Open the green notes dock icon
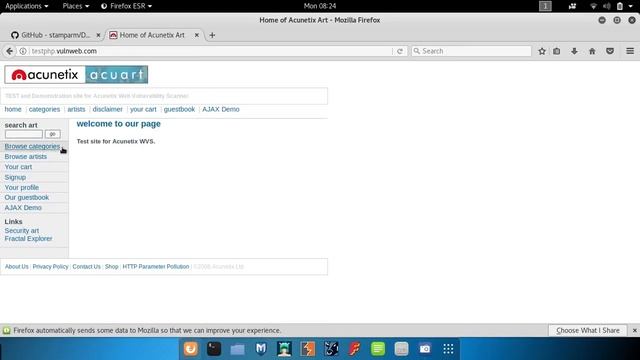The height and width of the screenshot is (360, 640). [x=378, y=349]
